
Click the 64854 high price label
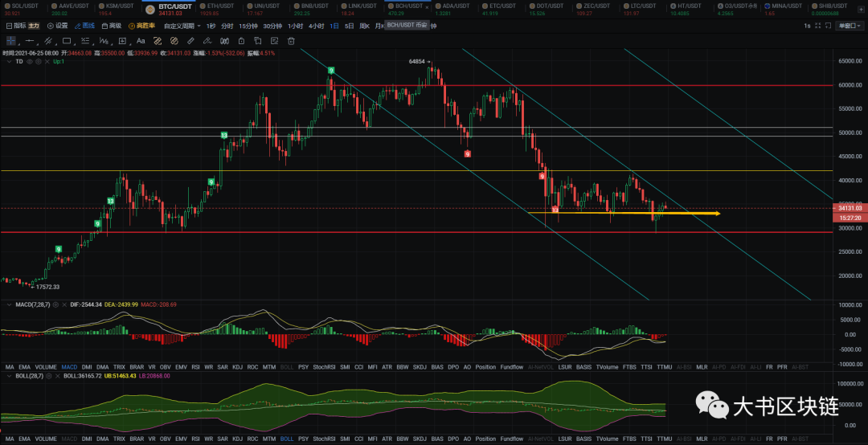(x=416, y=61)
